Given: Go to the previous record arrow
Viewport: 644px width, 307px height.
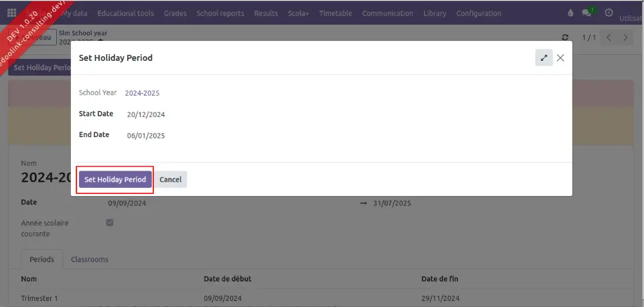Looking at the screenshot, I should click(609, 37).
